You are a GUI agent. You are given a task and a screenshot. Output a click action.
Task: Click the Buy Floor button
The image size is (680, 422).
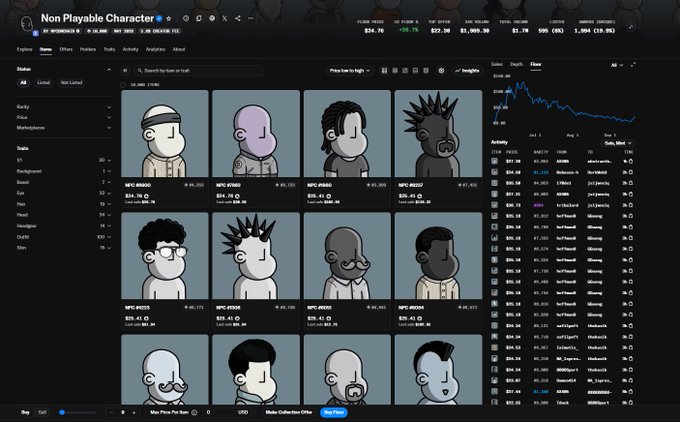(x=334, y=412)
